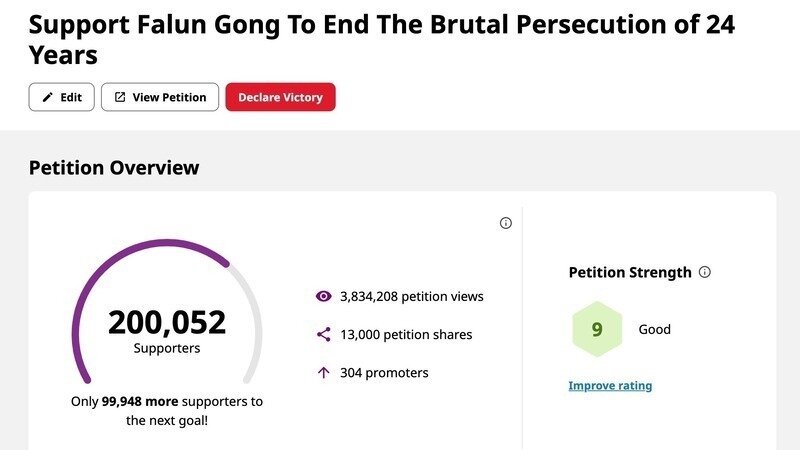The image size is (800, 450).
Task: Click the up-arrow icon for promoters
Action: [x=323, y=373]
